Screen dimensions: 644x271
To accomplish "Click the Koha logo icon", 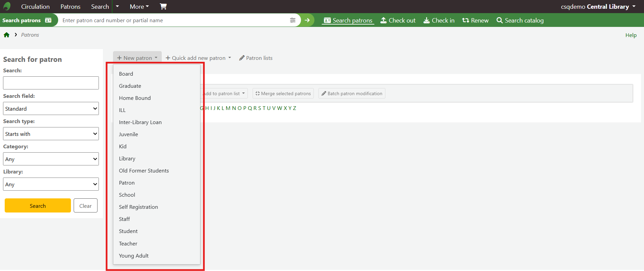I will coord(7,6).
